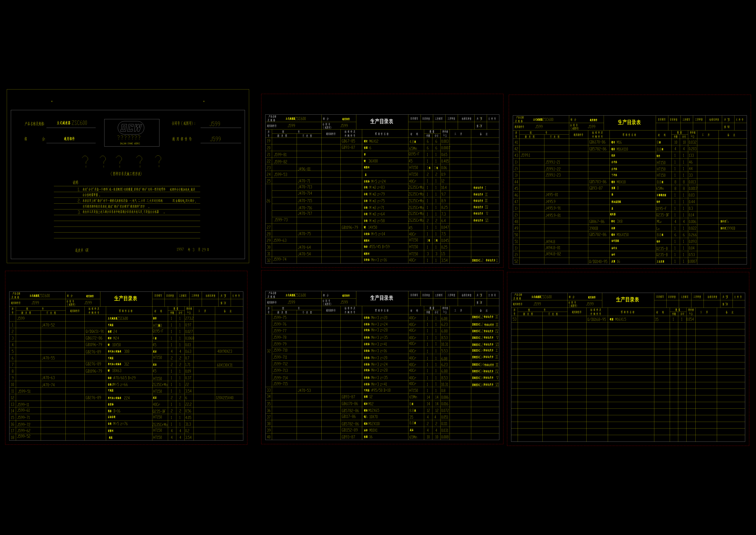Image resolution: width=756 pixels, height=535 pixels.
Task: Select the "DALIAN CRANE WORKS" text
Action: (130, 144)
